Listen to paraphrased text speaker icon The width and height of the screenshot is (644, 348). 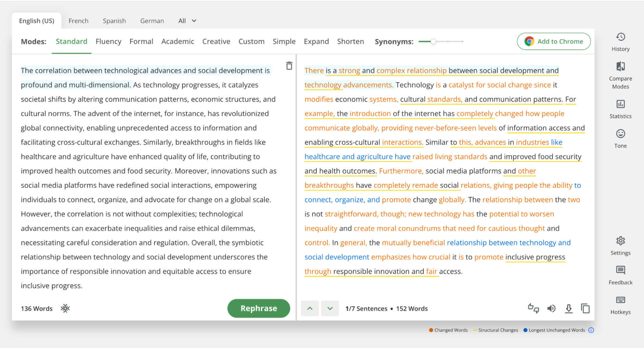(551, 309)
